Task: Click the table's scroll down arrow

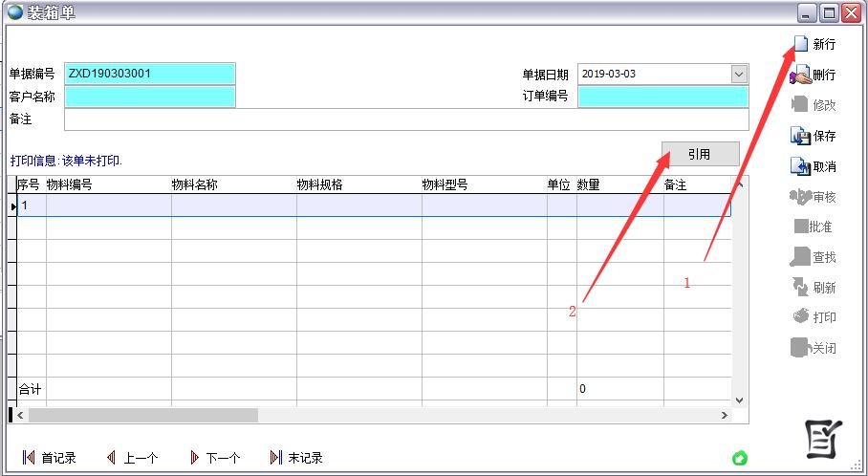Action: coord(739,400)
